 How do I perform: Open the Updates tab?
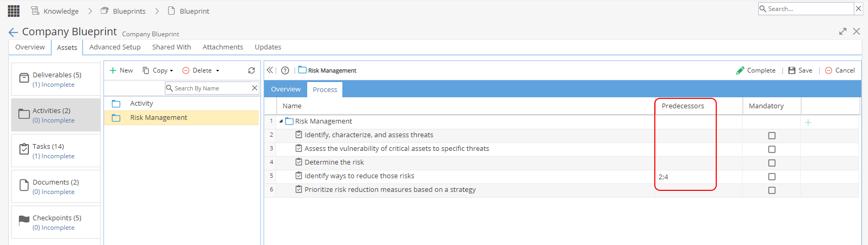coord(268,47)
